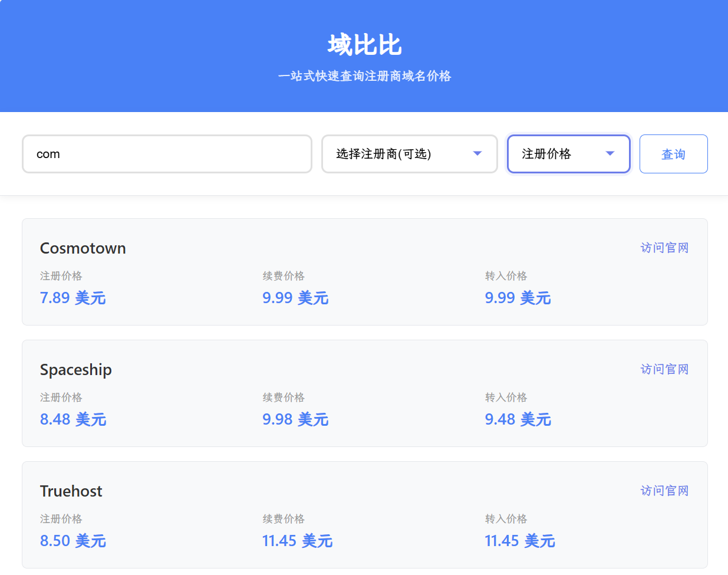This screenshot has height=575, width=728.
Task: Open Spaceship's 访问官网 link
Action: tap(664, 369)
